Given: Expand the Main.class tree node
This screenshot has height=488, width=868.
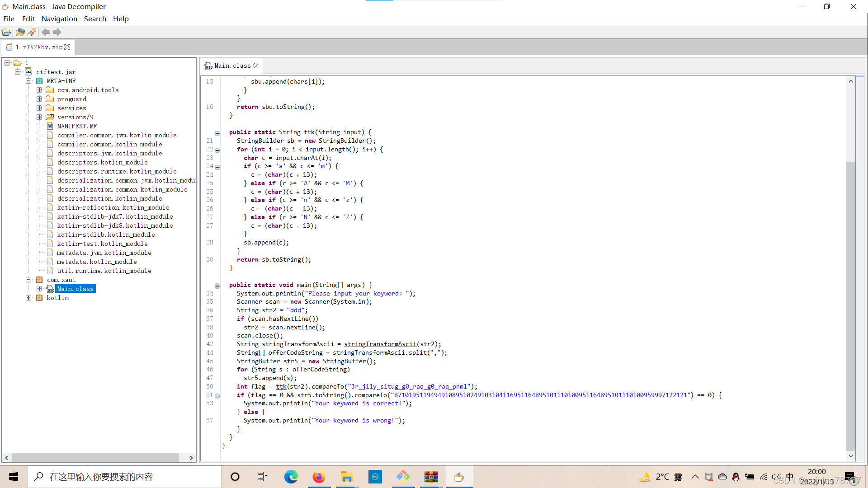Looking at the screenshot, I should tap(39, 289).
